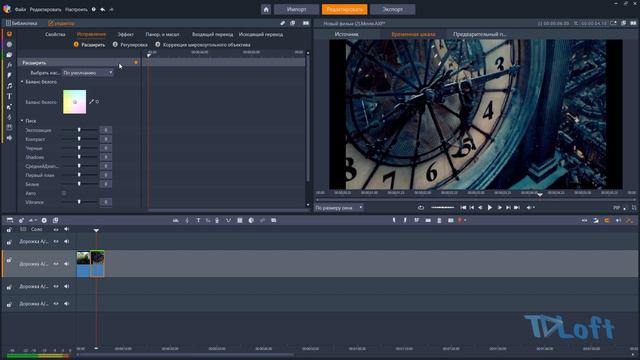
Task: Jump to start of preview
Action: coord(463,208)
